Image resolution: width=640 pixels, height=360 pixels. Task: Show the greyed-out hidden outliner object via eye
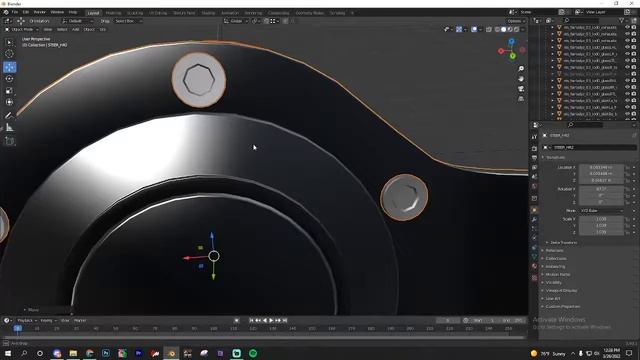click(x=627, y=74)
